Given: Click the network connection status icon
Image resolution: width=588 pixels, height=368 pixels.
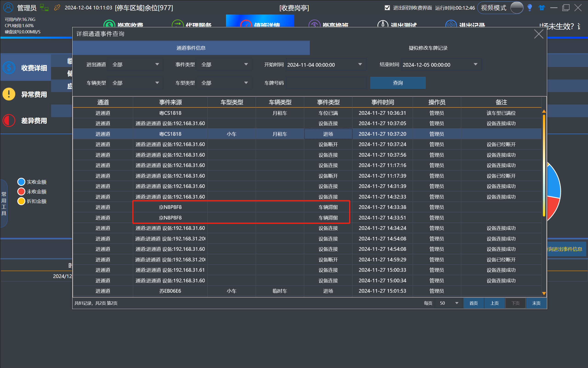Looking at the screenshot, I should (44, 8).
